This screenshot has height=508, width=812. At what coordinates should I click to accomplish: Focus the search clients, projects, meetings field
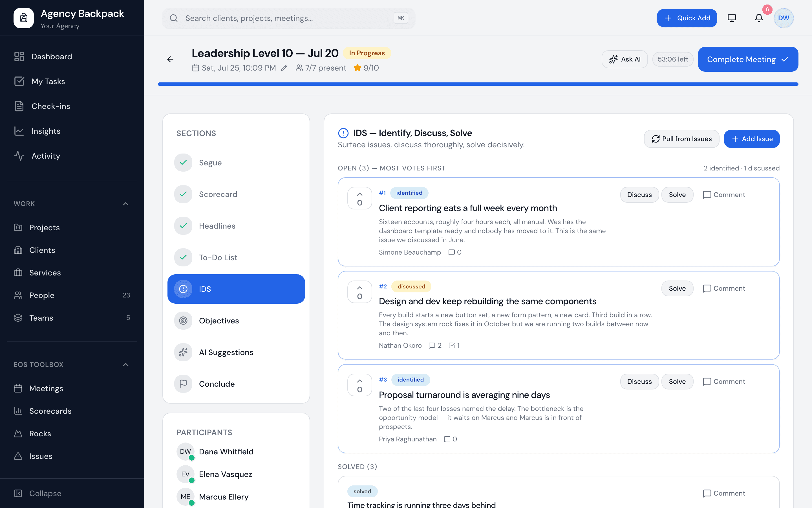click(x=288, y=18)
